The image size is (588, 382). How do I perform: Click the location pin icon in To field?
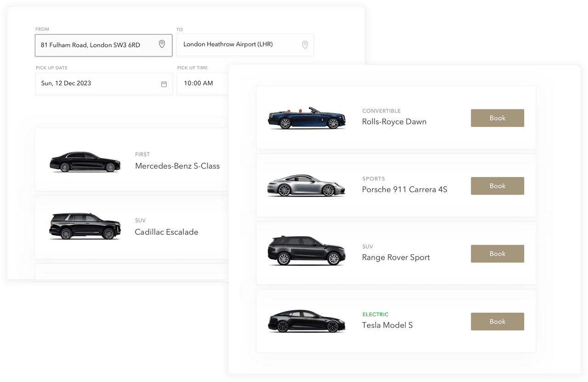click(x=305, y=45)
